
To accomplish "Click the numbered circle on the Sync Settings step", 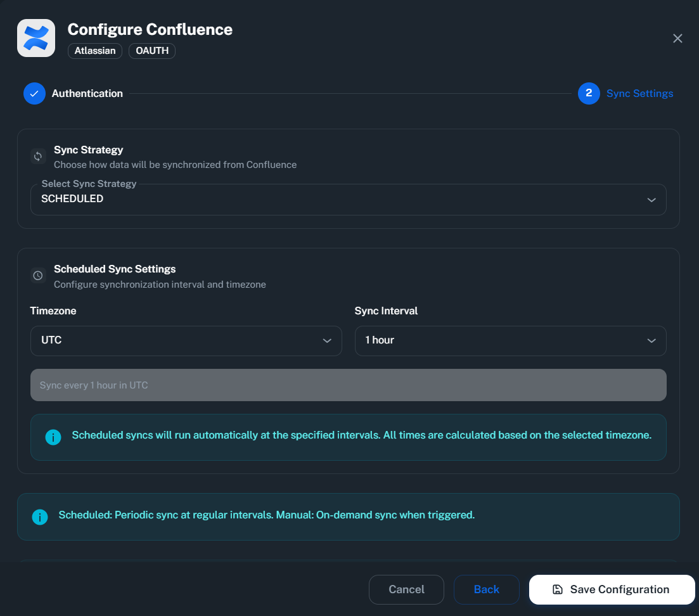I will 589,93.
